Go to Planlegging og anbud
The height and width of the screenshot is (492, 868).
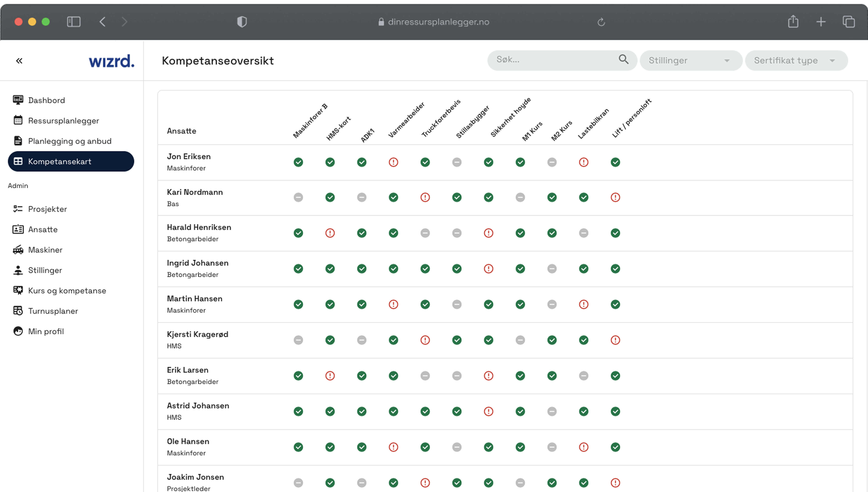pyautogui.click(x=70, y=141)
